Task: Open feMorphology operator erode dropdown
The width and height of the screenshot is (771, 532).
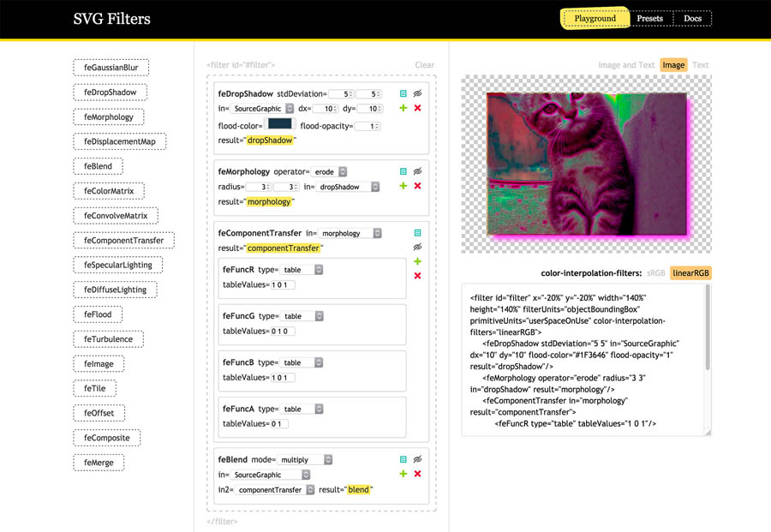Action: [x=330, y=171]
